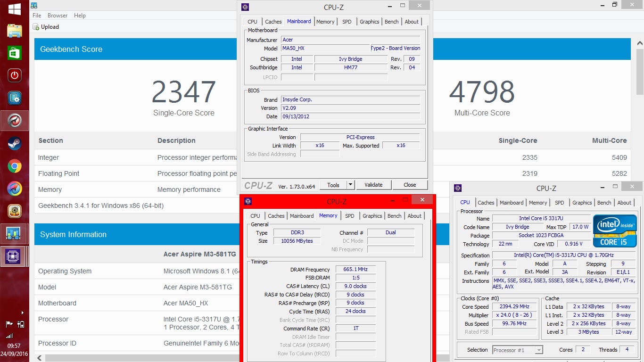The width and height of the screenshot is (644, 362).
Task: Switch to Geekbench via its taskbar icon
Action: 14,234
